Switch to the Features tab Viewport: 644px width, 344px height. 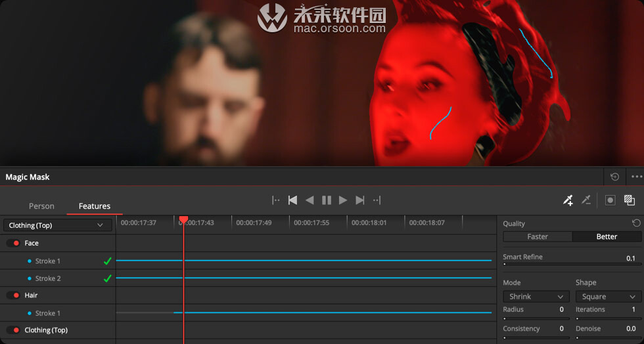click(x=95, y=206)
